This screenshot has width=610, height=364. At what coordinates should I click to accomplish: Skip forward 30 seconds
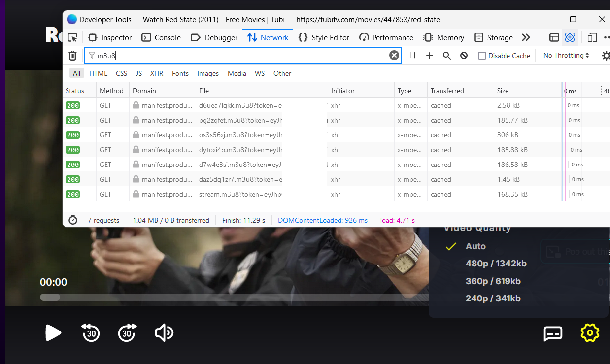(x=128, y=333)
